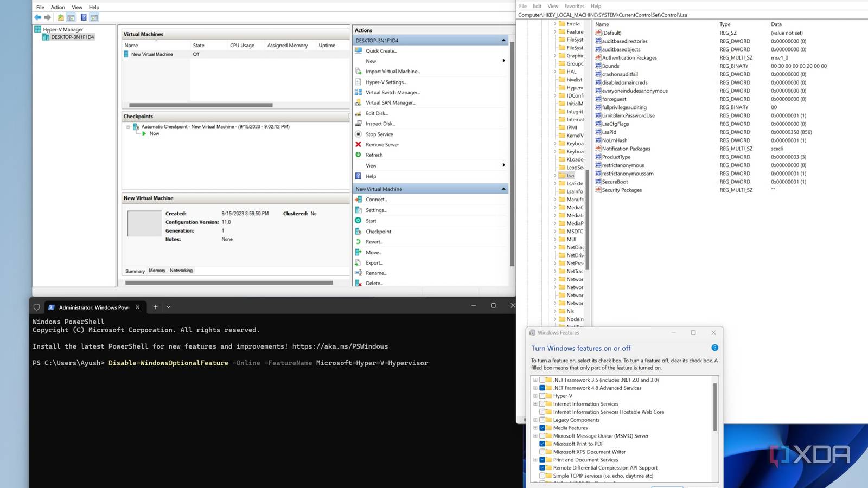Screen dimensions: 868x488
Task: Click the green Start icon for the virtual machine
Action: tap(358, 221)
